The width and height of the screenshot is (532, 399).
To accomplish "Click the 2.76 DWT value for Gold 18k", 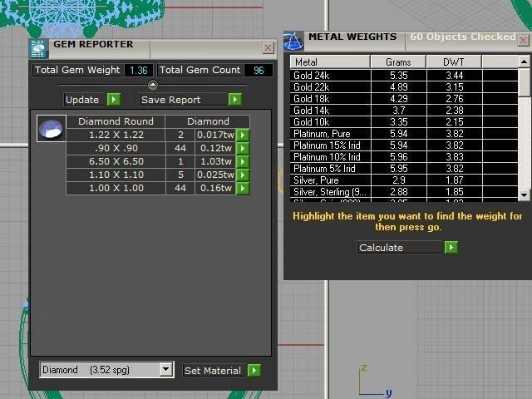I will pos(455,99).
